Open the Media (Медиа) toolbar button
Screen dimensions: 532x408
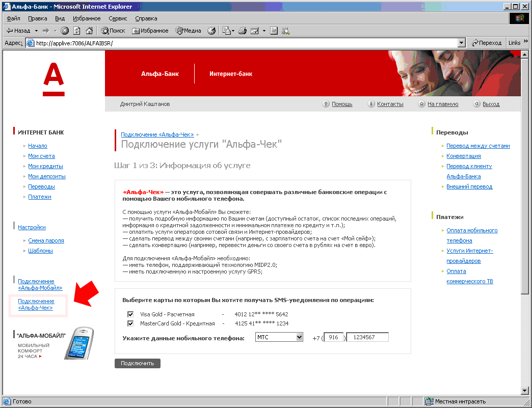point(189,31)
